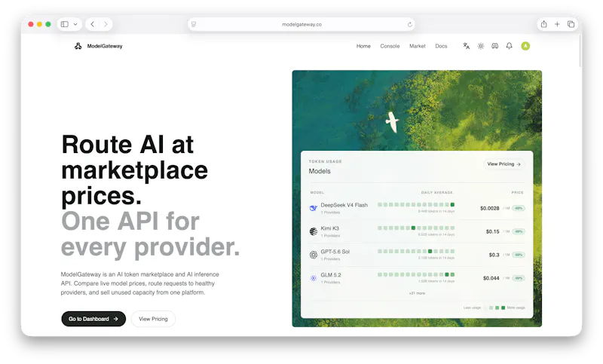Click the GLM 5.2 model icon
This screenshot has height=364, width=603.
(314, 278)
